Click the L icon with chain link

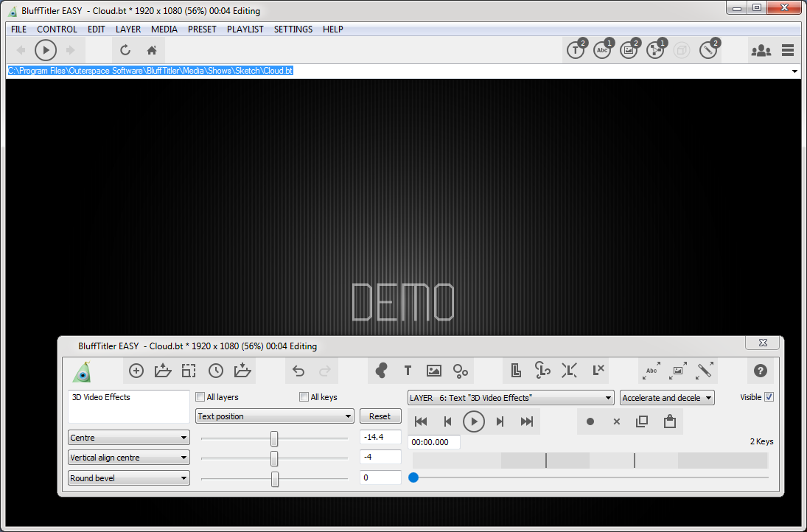pos(542,370)
